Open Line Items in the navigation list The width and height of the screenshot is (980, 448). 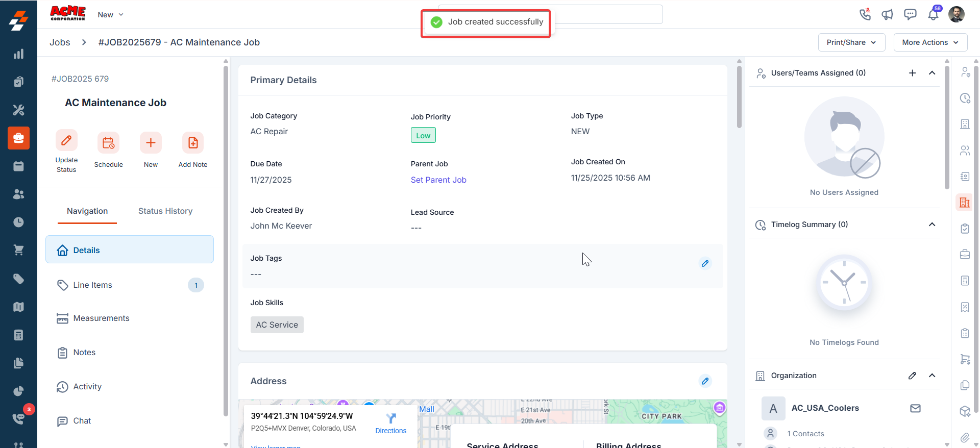coord(130,285)
